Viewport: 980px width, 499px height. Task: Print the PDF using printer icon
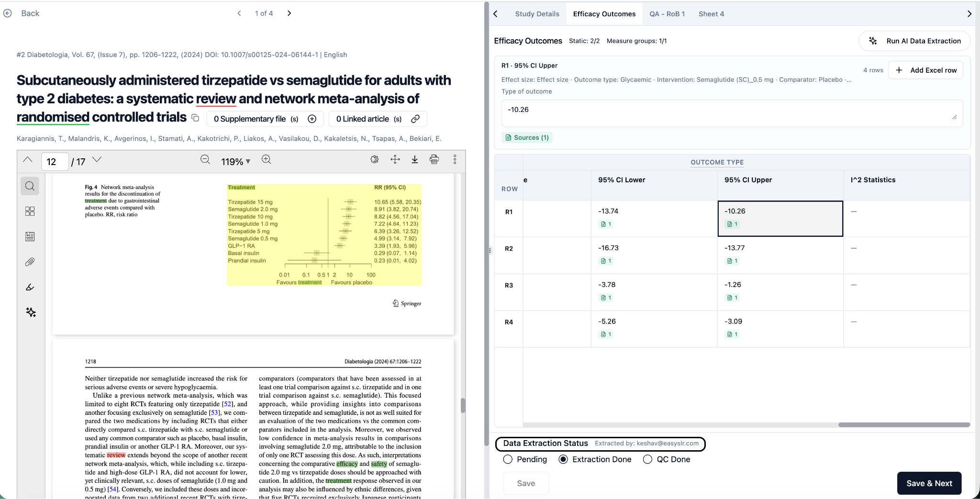434,160
